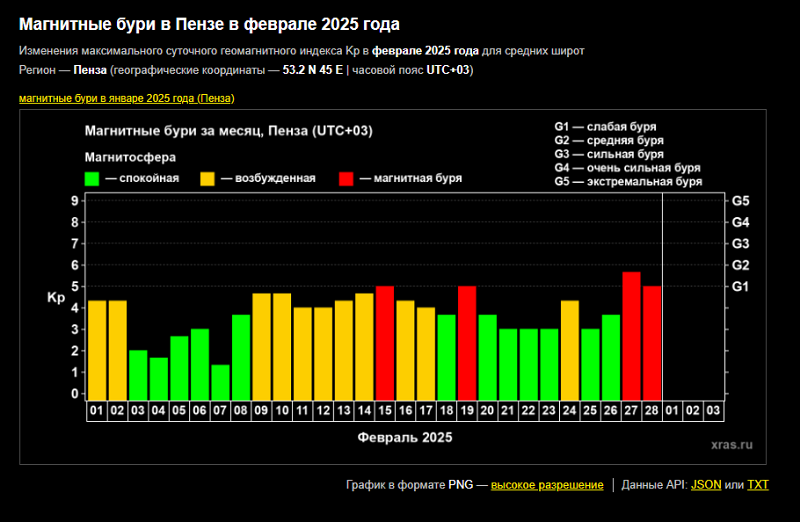Viewport: 800px width, 522px height.
Task: Open link to January 2025 magnetic storms in Penza
Action: click(126, 98)
